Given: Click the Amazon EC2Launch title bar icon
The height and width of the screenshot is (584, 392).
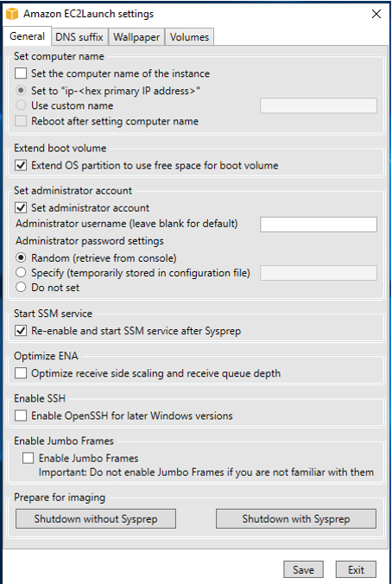Looking at the screenshot, I should point(12,14).
